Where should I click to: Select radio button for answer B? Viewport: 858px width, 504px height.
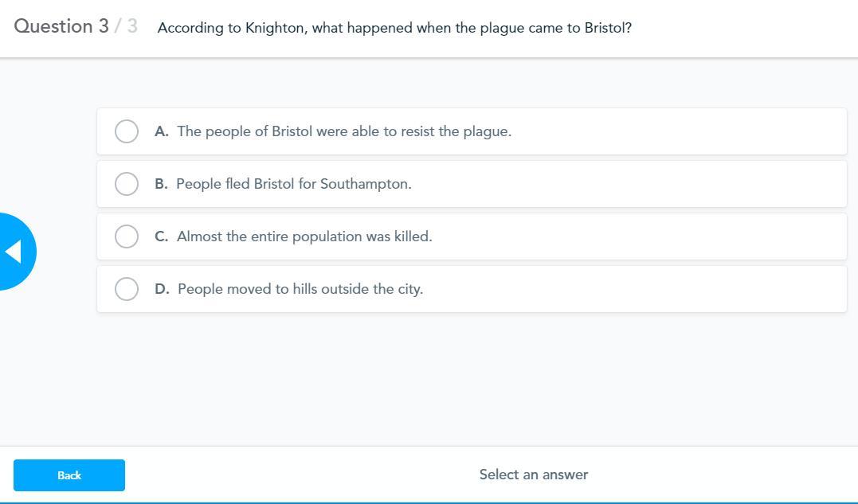click(127, 184)
